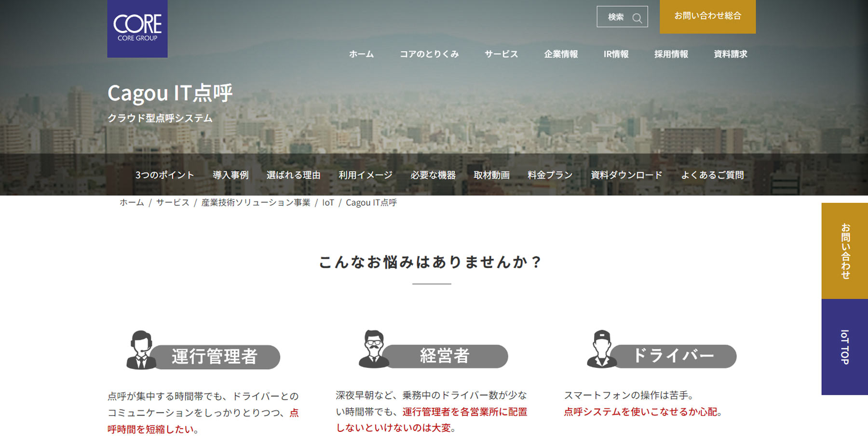868x442 pixels.
Task: Click the 経営者 label pill
Action: [x=445, y=356]
